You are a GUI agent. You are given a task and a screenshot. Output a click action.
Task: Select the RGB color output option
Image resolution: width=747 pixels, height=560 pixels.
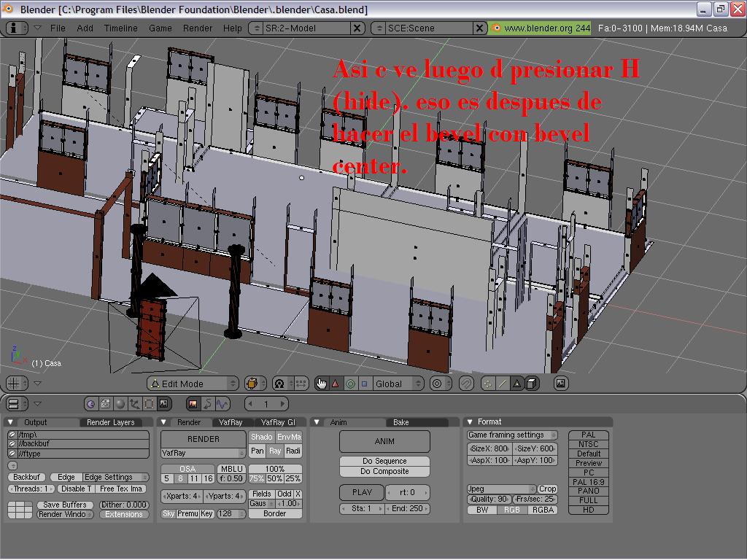pyautogui.click(x=511, y=510)
